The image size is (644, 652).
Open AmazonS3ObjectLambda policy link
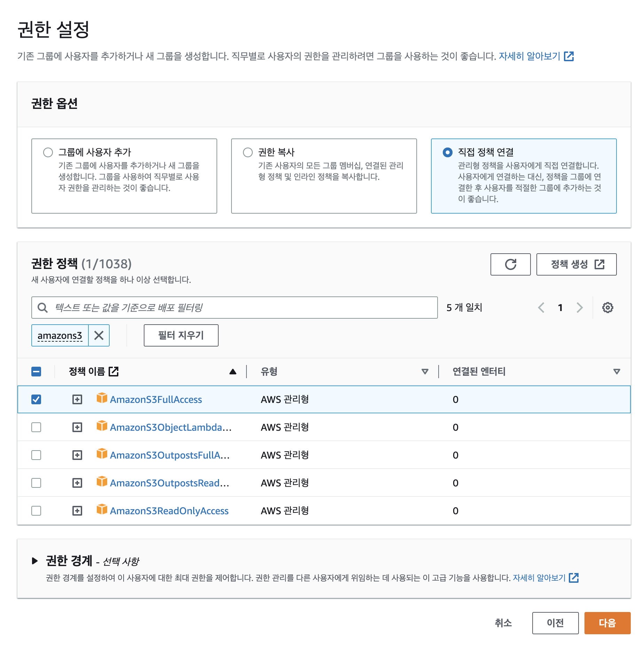tap(171, 427)
